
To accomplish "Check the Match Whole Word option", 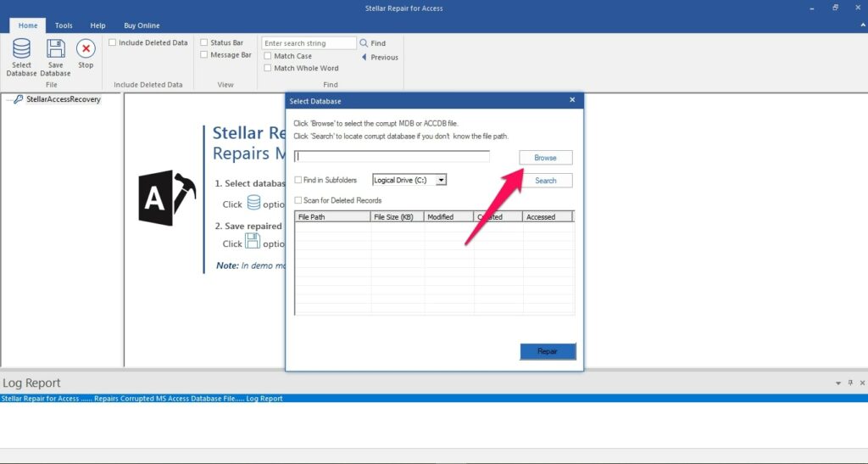I will 267,68.
